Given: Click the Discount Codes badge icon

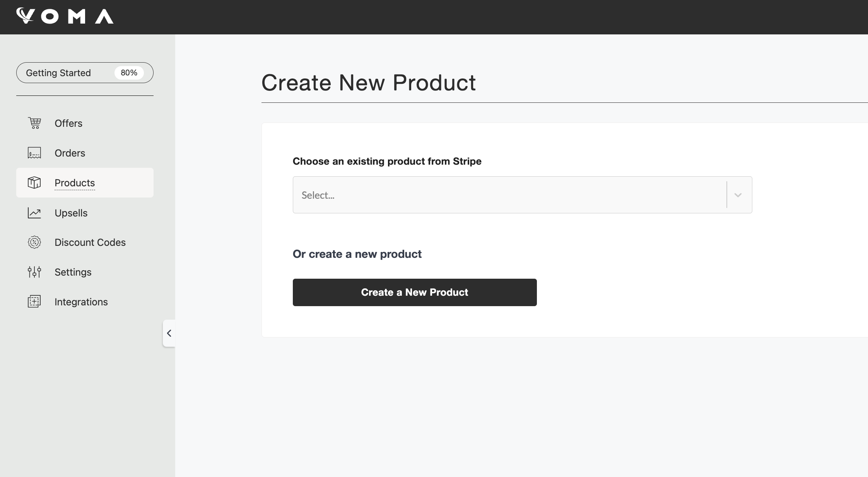Looking at the screenshot, I should point(34,242).
